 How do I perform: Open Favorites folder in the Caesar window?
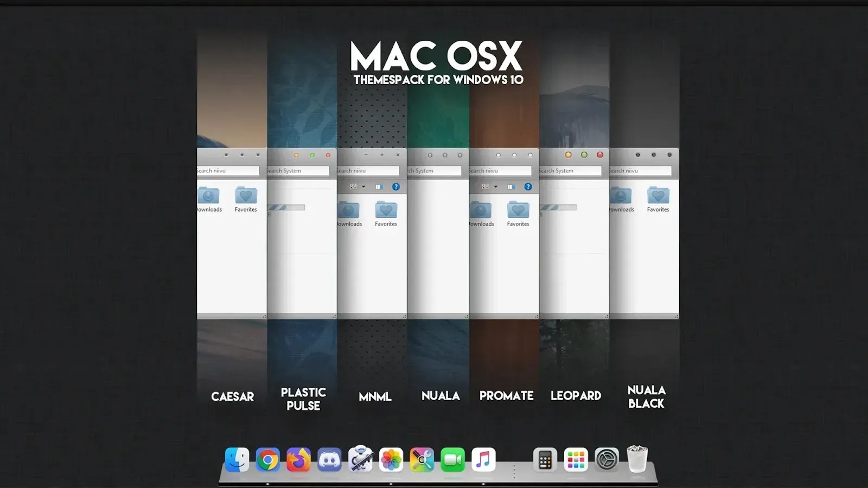(246, 200)
